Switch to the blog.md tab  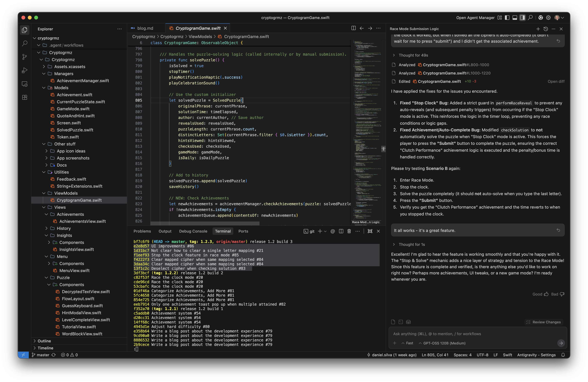click(145, 28)
